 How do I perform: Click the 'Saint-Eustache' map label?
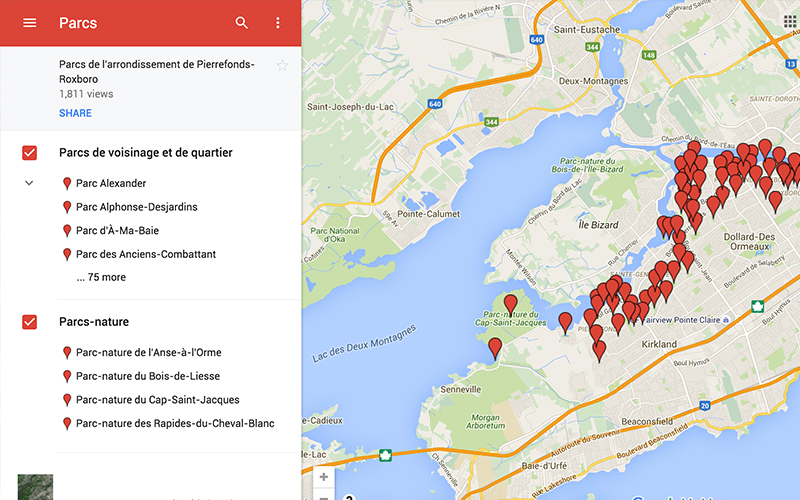coord(587,30)
